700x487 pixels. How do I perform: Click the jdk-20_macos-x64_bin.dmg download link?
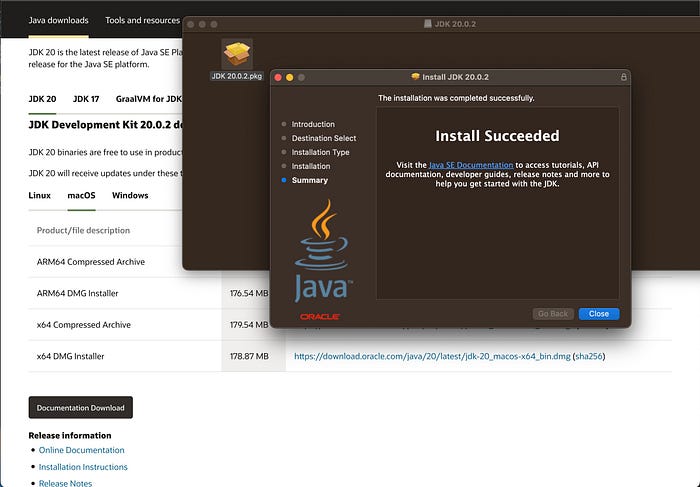click(432, 356)
